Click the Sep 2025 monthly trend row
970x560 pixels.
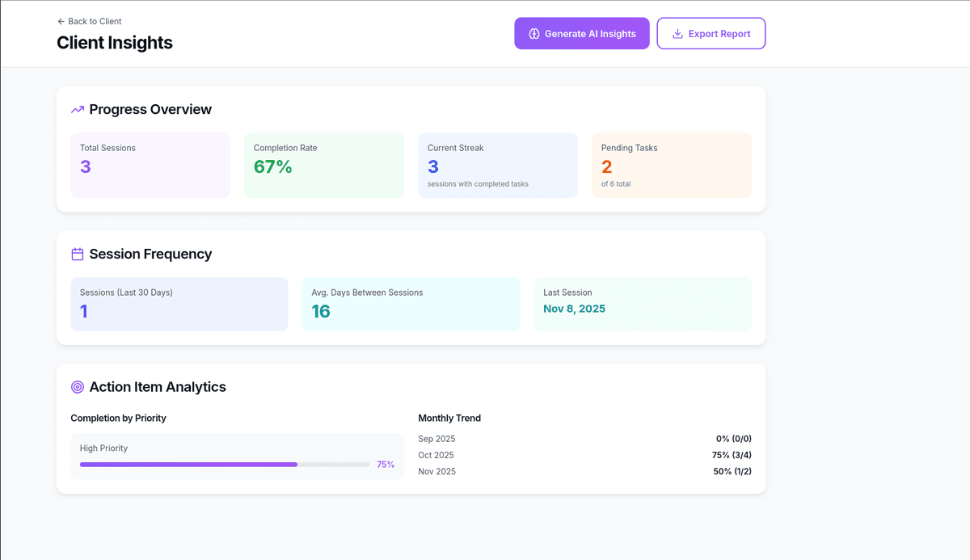584,439
